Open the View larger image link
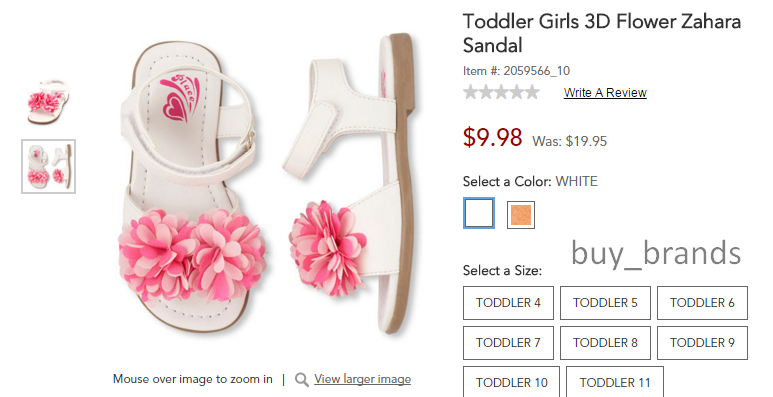 point(362,379)
